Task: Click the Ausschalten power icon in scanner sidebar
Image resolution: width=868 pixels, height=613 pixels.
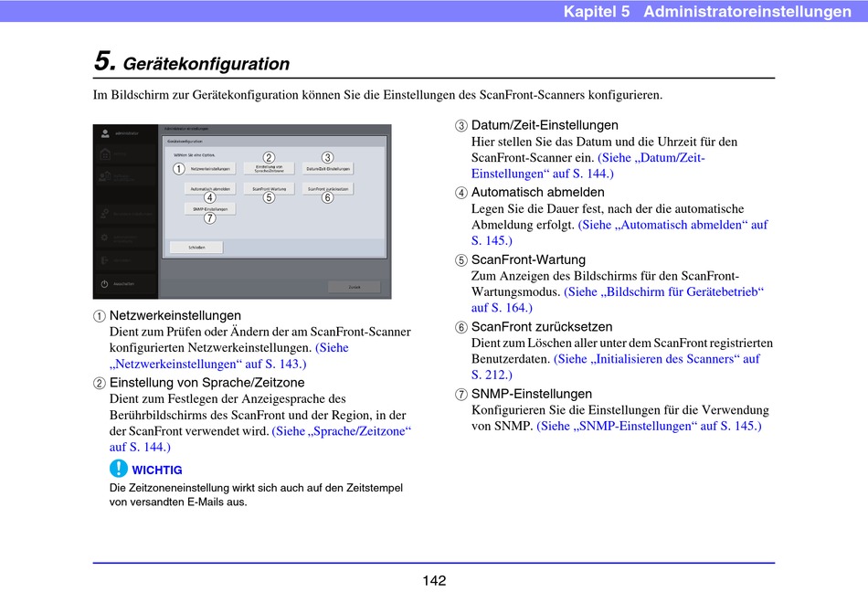Action: (105, 284)
